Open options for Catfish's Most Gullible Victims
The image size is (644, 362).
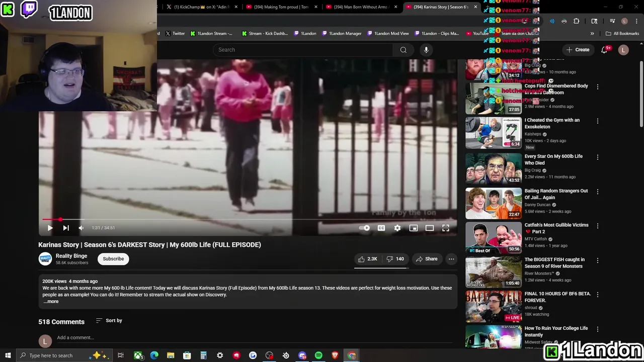point(598,226)
